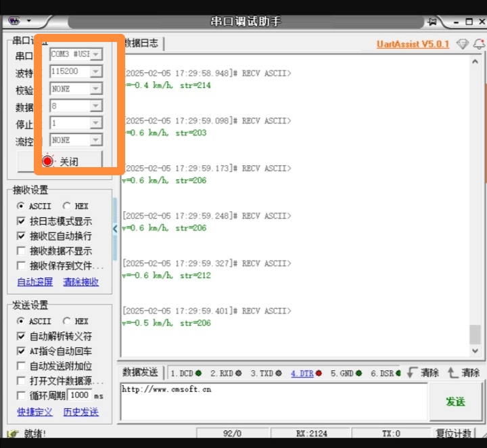Click the diamond icon beside UartAssist version

click(x=462, y=44)
